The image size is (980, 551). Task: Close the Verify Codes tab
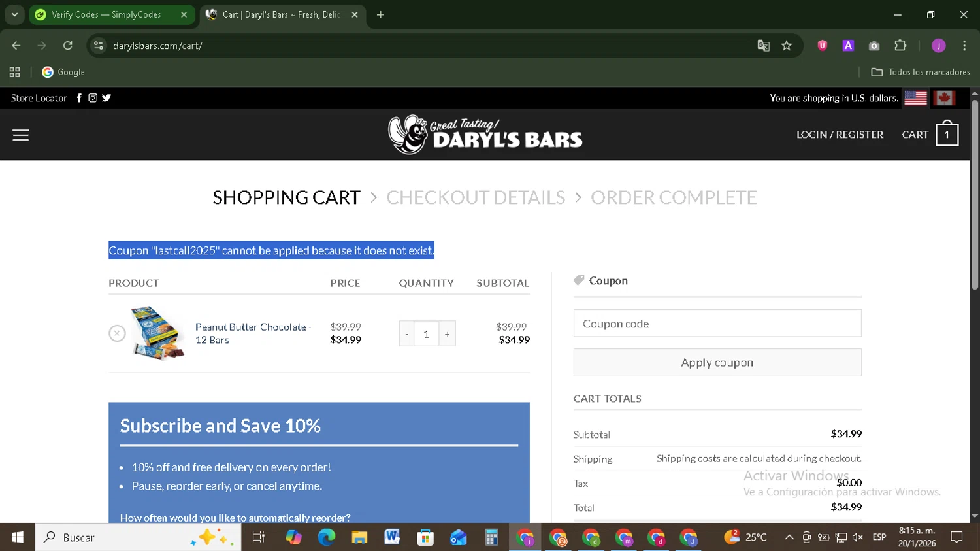point(184,14)
